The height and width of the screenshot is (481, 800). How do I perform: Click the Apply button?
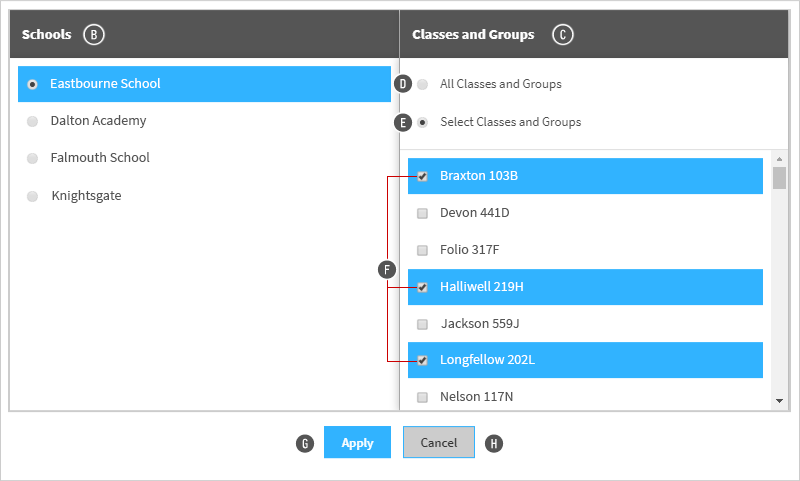click(357, 442)
